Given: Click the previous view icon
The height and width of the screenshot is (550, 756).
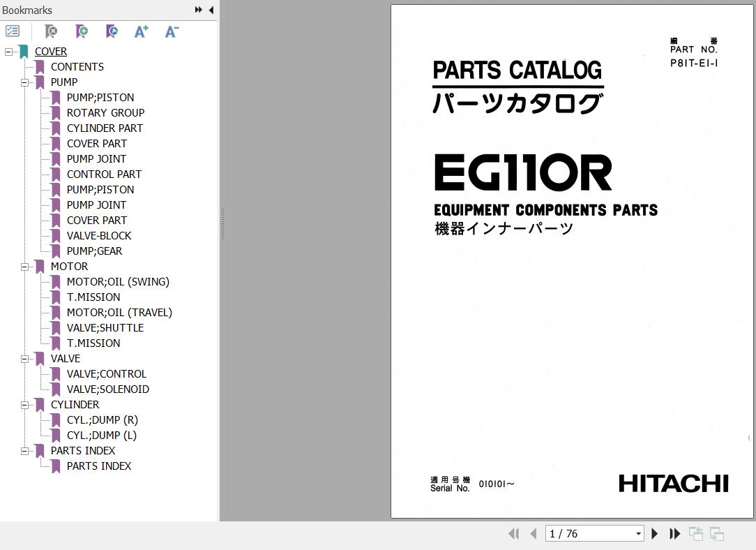Looking at the screenshot, I should (696, 533).
